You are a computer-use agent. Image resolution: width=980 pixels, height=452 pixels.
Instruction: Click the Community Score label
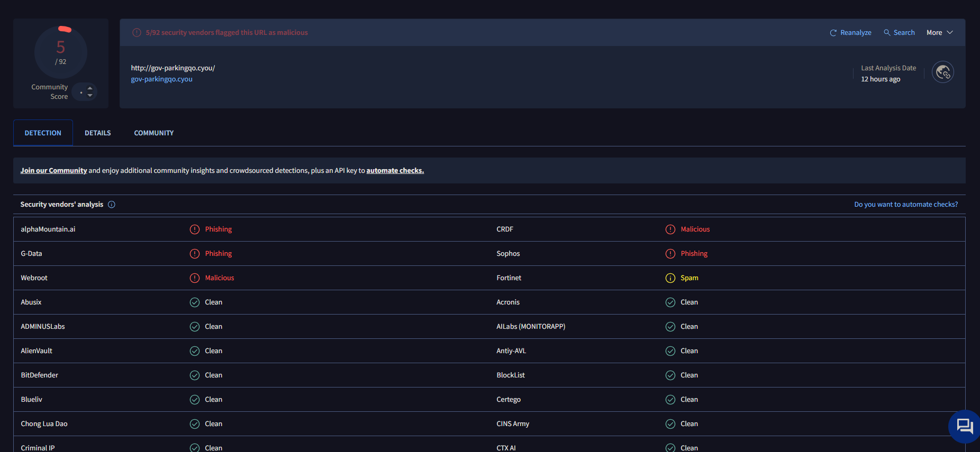[50, 92]
